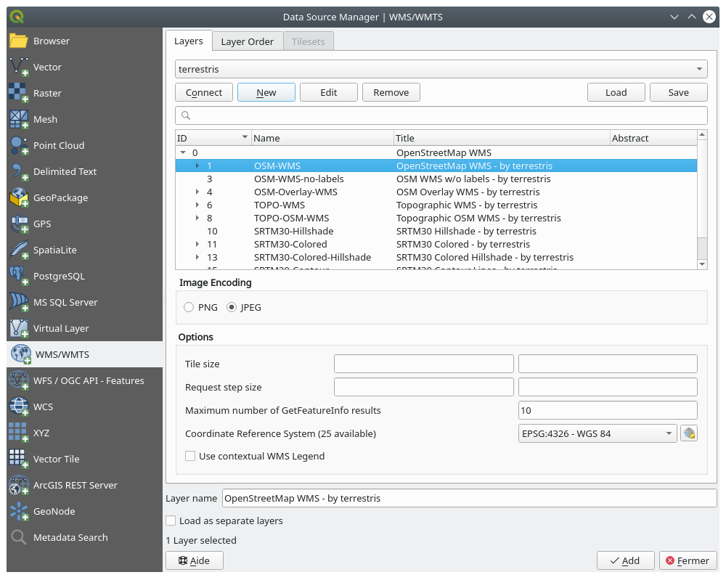The height and width of the screenshot is (588, 726).
Task: Expand the TOPO-WMS layer tree item
Action: click(198, 205)
